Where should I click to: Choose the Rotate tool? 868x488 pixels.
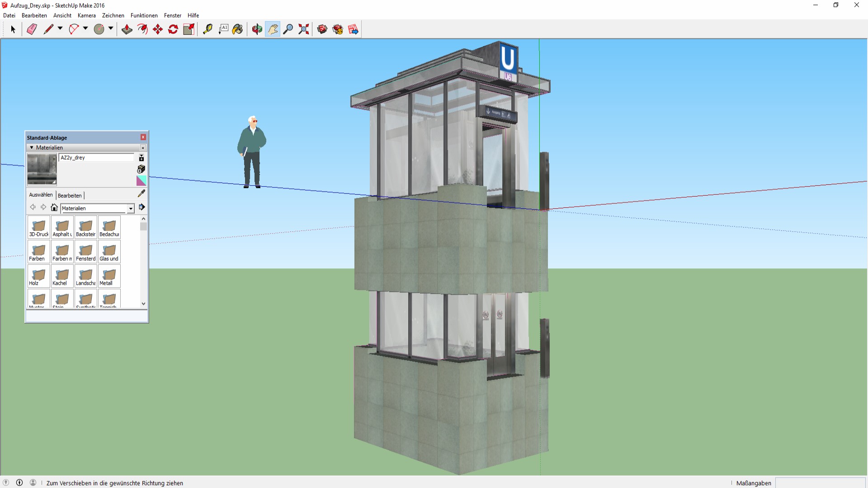click(173, 29)
